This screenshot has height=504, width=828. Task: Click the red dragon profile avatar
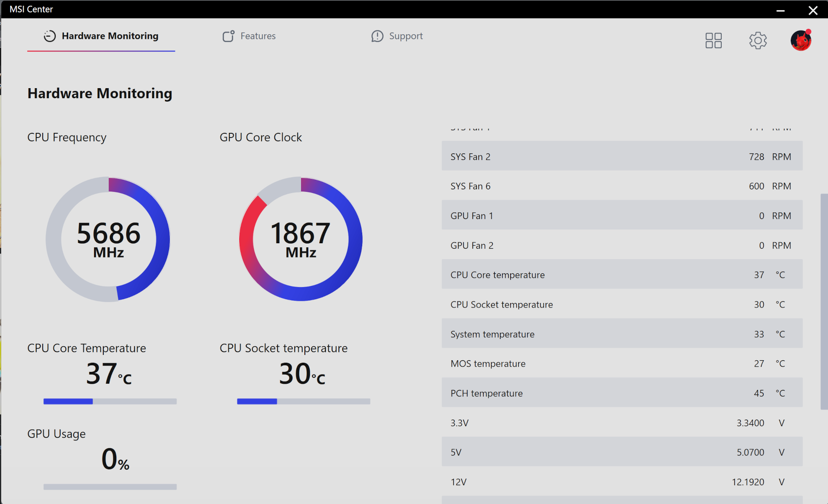(801, 41)
